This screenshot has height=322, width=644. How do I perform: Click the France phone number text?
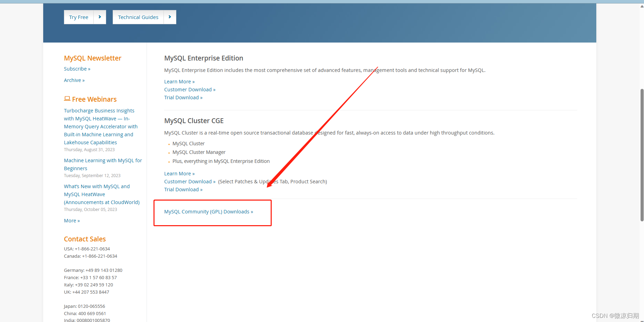click(x=90, y=277)
